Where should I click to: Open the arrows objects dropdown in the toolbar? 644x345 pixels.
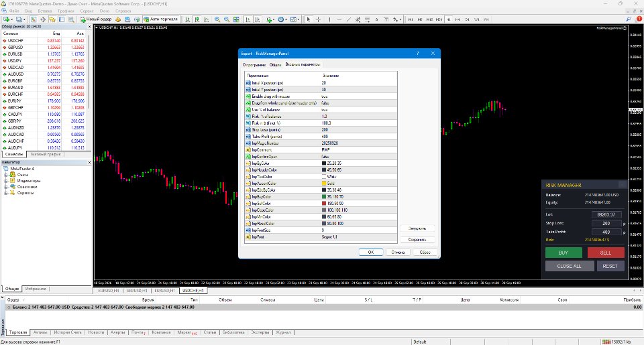point(396,19)
